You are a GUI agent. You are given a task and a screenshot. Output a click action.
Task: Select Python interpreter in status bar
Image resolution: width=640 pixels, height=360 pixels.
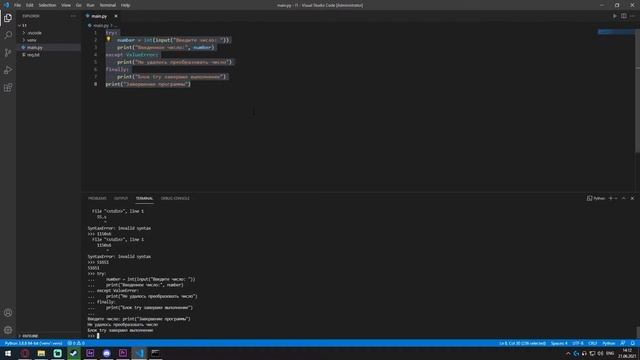click(33, 343)
